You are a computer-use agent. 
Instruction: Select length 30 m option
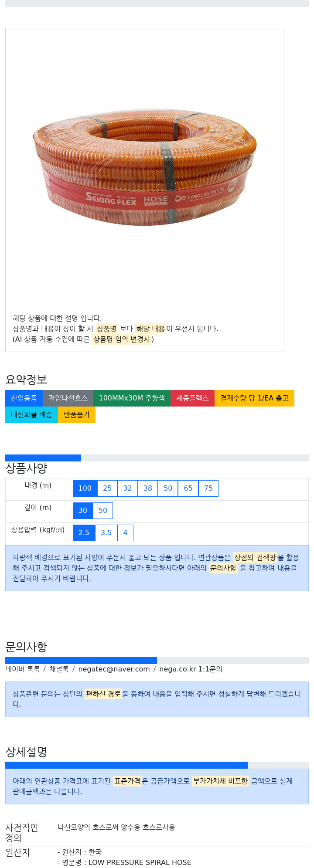pos(83,511)
